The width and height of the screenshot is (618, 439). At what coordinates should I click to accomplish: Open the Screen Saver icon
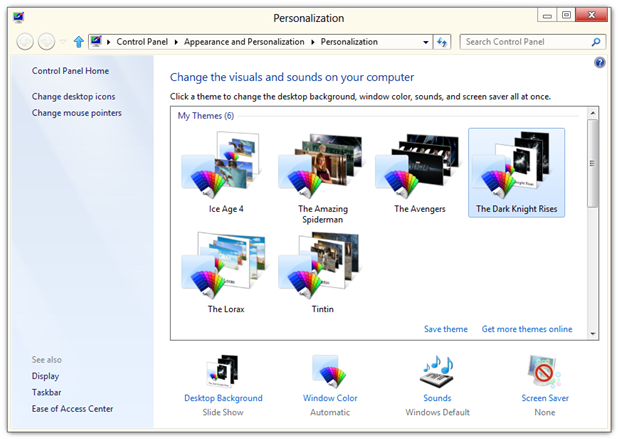tap(545, 371)
